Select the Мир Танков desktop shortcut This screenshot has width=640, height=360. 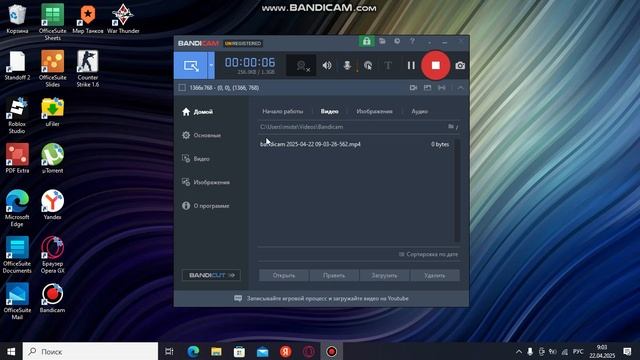[87, 19]
